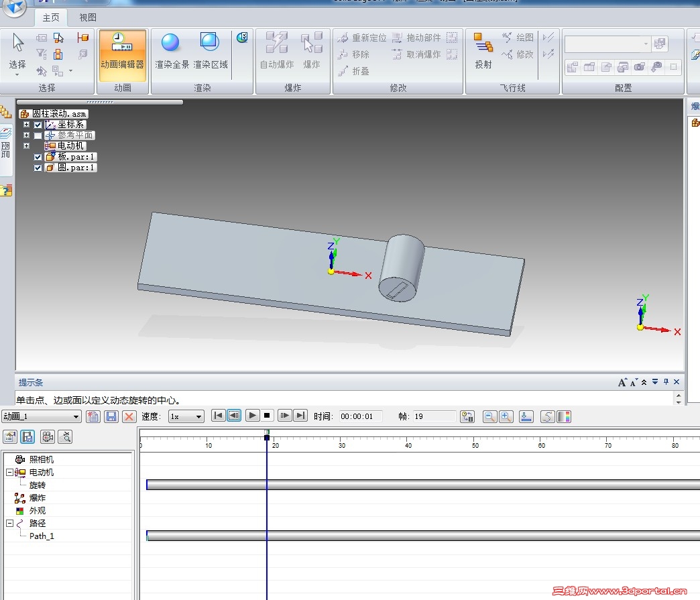The image size is (700, 600).
Task: Click the 渲染区域 render area tool
Action: click(211, 50)
